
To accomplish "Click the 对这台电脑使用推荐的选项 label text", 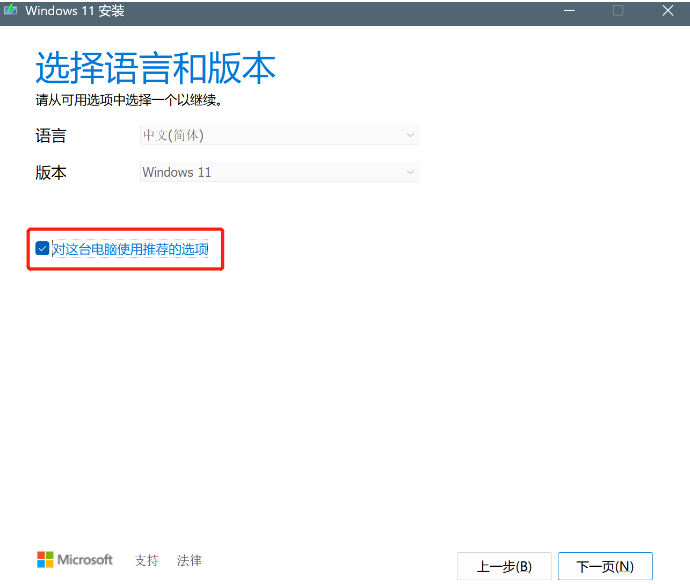I will pos(130,249).
